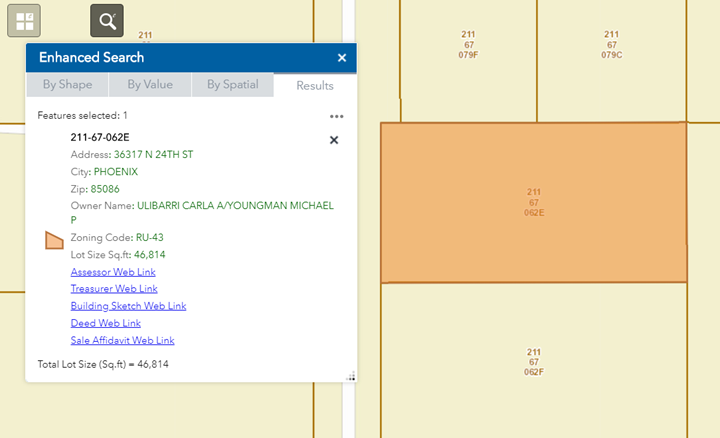
Task: Open the Treasurer Web Link
Action: (x=114, y=289)
